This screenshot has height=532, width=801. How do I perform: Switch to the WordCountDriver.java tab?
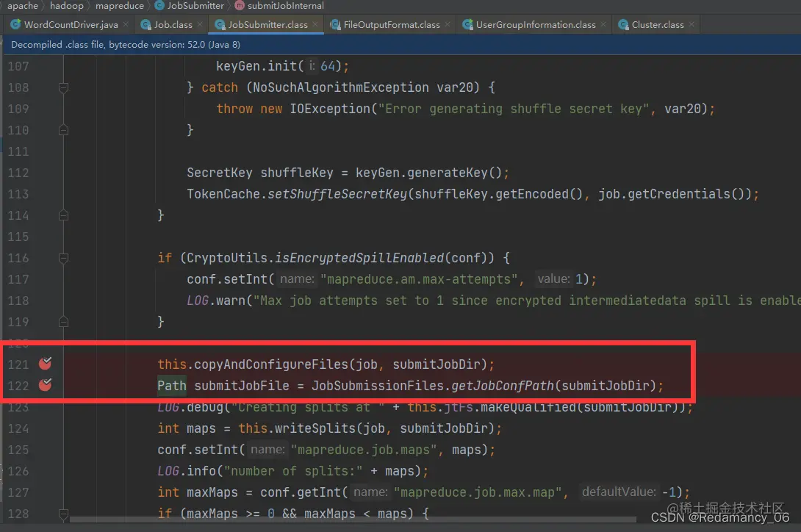(x=71, y=24)
